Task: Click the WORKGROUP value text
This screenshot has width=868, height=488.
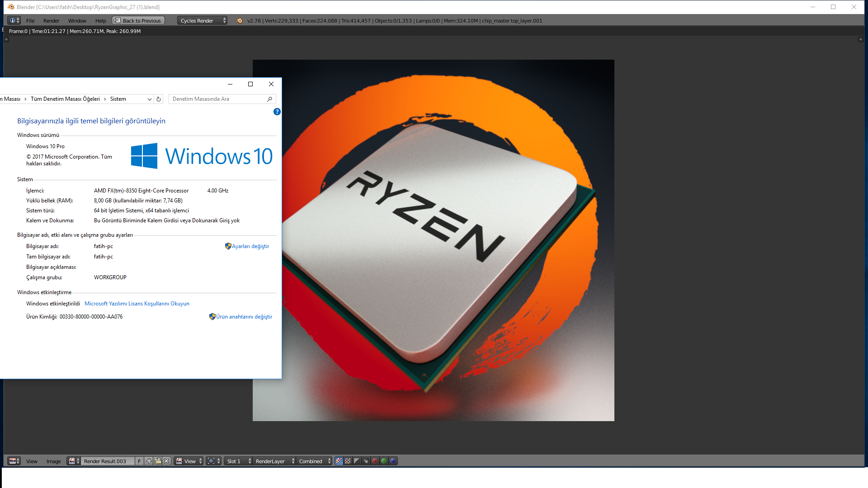Action: pos(110,277)
